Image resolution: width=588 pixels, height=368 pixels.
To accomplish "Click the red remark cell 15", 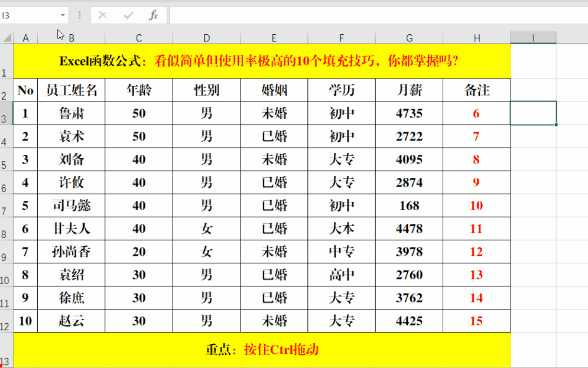I will (477, 321).
